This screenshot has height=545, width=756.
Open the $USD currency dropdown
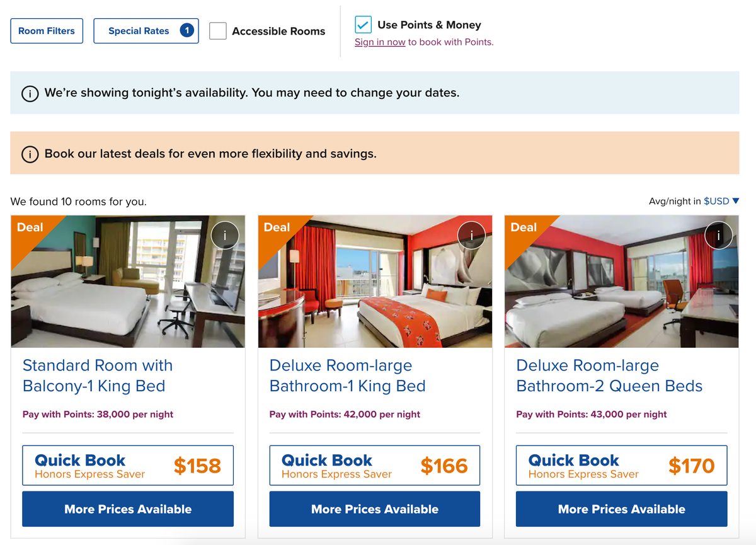coord(721,201)
